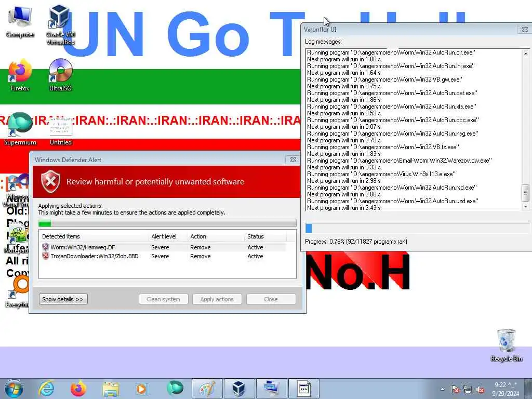Screen dimensions: 532x399
Task: Click 'Next program will run in 3.43 s'
Action: coord(344,208)
